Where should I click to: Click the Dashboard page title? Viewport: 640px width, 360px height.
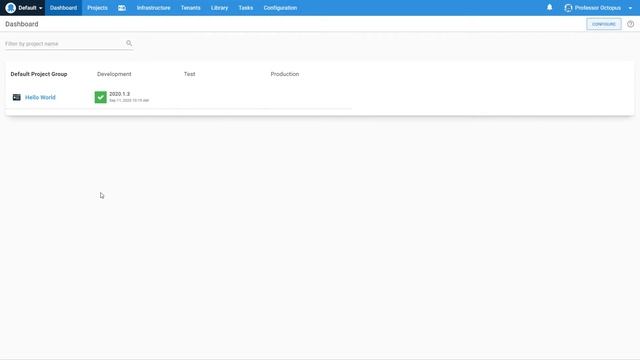click(22, 24)
